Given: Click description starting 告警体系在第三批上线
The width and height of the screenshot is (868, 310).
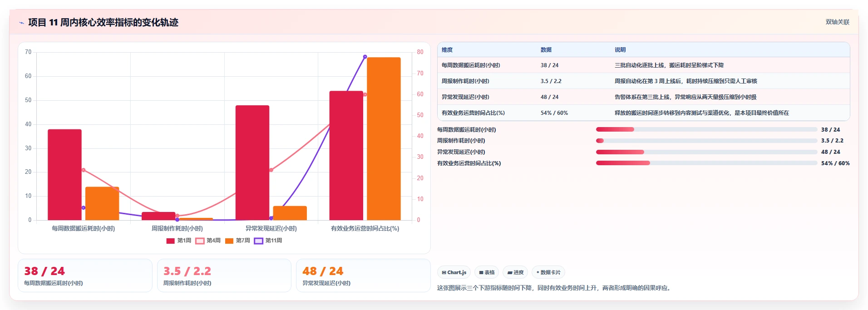Looking at the screenshot, I should [686, 97].
